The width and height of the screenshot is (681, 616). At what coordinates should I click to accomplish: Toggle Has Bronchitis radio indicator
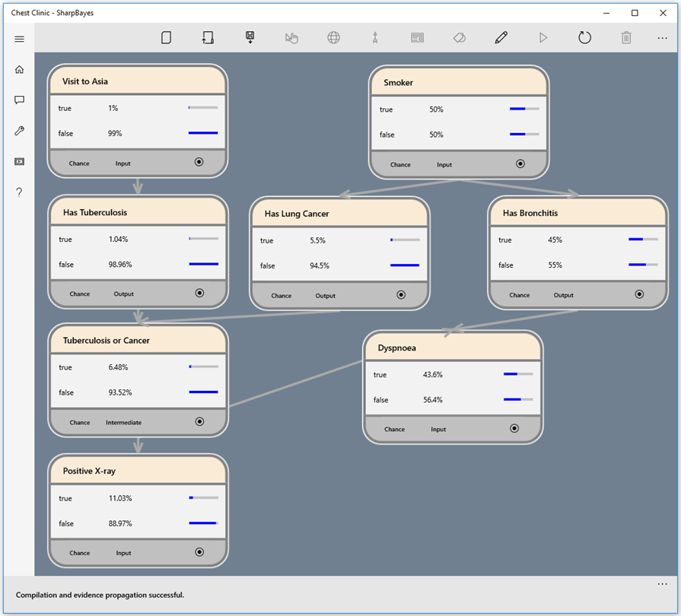click(639, 294)
